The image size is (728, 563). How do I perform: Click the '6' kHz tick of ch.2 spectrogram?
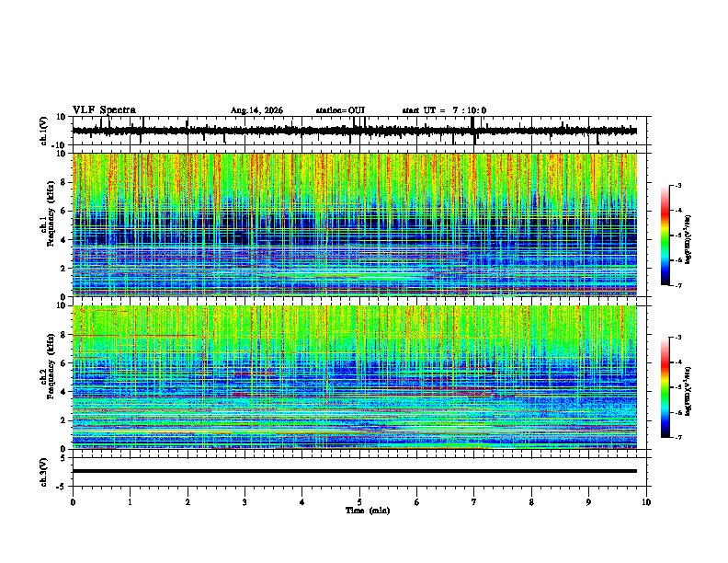click(63, 363)
